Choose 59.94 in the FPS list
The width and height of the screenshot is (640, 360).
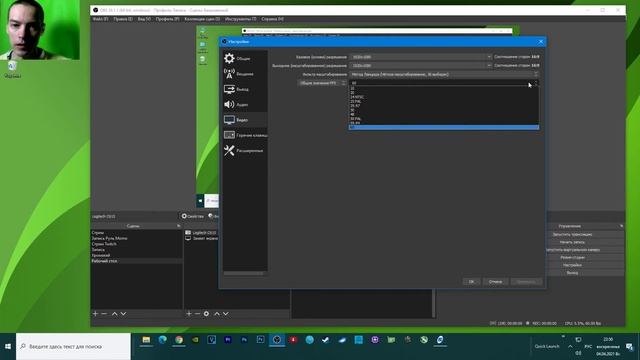click(x=444, y=123)
